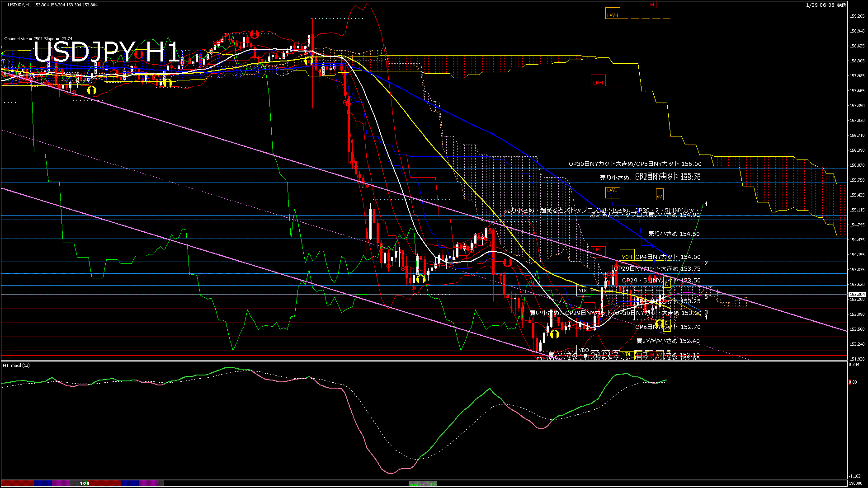This screenshot has width=868, height=488.
Task: Click the YDC yesterday close label
Action: pyautogui.click(x=584, y=290)
